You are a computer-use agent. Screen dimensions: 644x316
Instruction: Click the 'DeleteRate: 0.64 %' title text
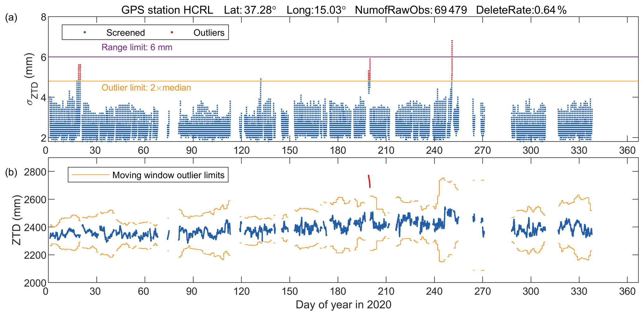[521, 10]
